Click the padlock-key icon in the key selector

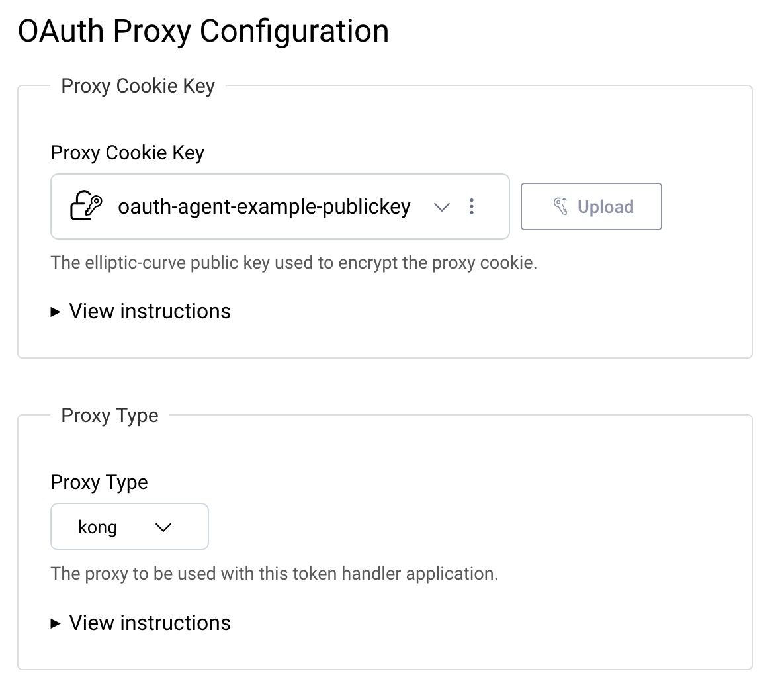pos(85,206)
